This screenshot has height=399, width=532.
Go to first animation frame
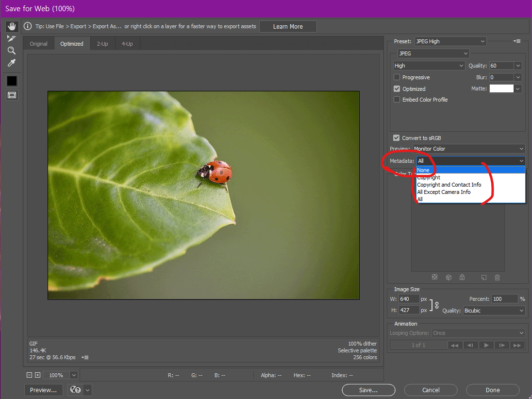point(455,345)
